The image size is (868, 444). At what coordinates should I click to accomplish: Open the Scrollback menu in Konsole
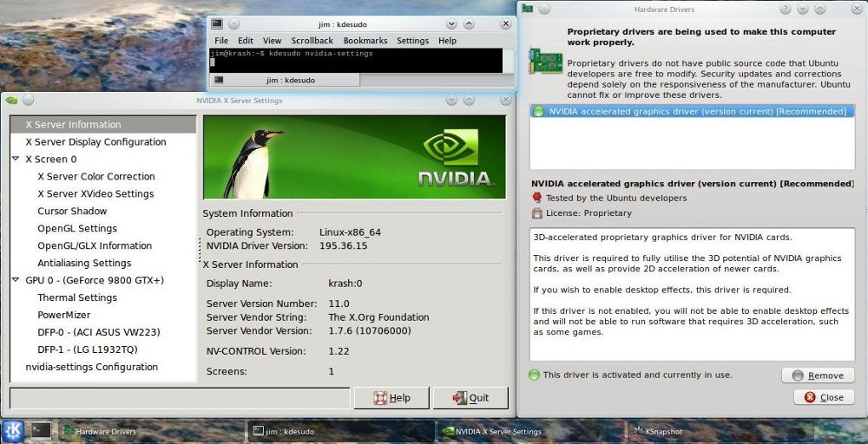312,41
